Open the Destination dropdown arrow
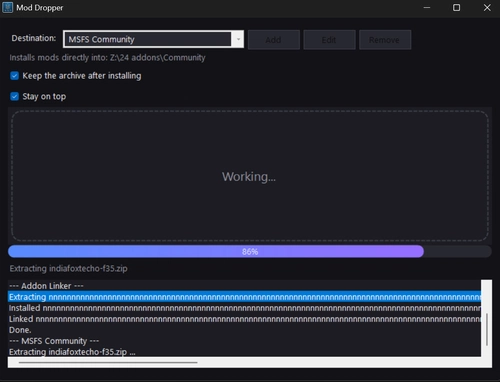This screenshot has width=500, height=382. [238, 39]
